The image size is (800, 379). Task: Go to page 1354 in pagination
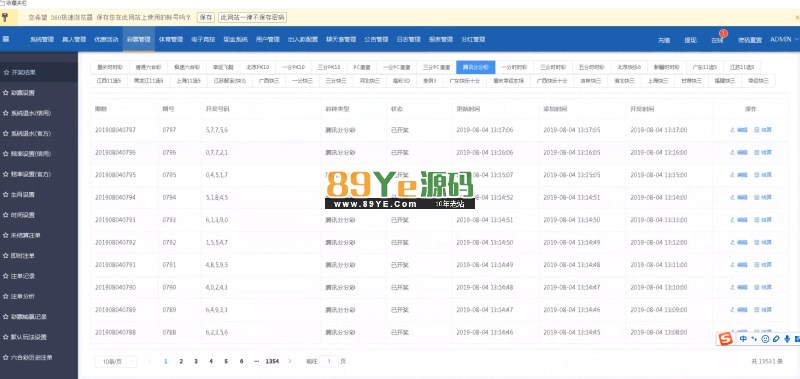pos(272,361)
